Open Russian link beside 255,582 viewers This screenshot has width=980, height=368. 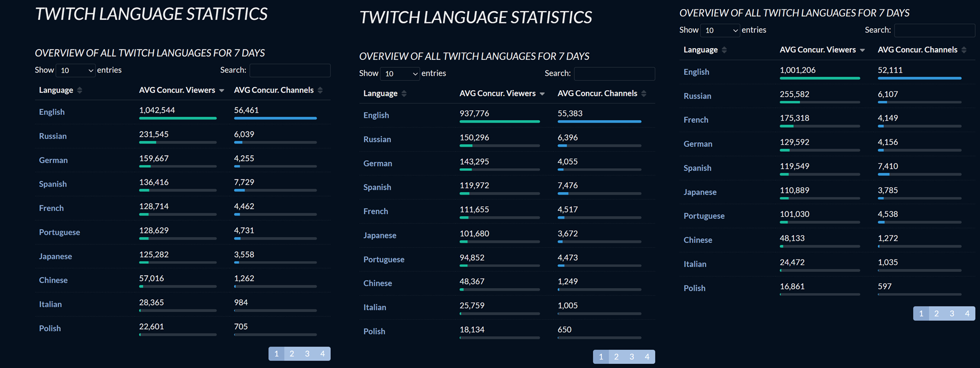(697, 96)
